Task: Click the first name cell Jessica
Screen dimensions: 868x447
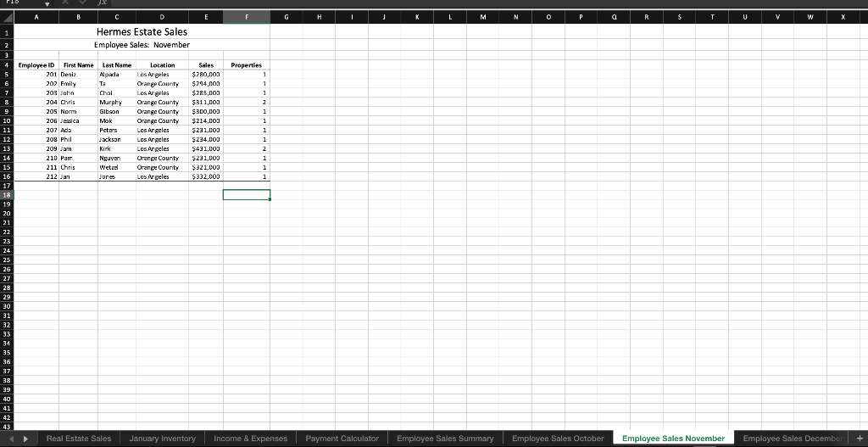Action: [79, 120]
